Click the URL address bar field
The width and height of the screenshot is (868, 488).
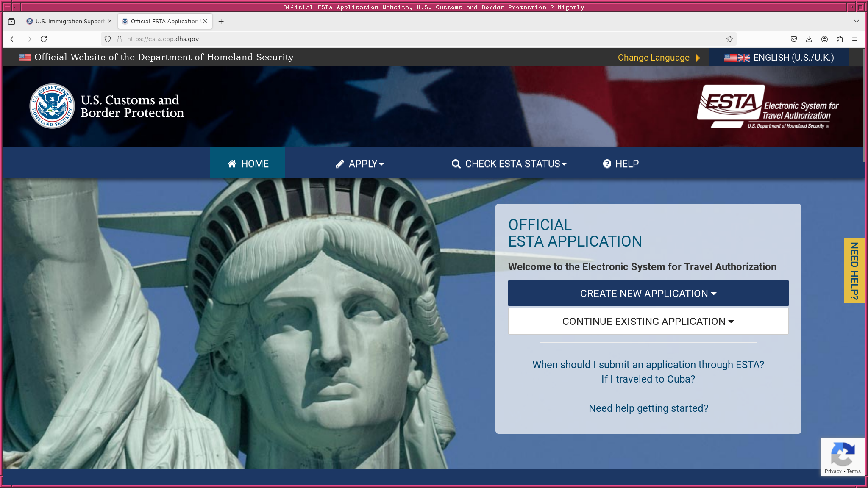point(381,39)
